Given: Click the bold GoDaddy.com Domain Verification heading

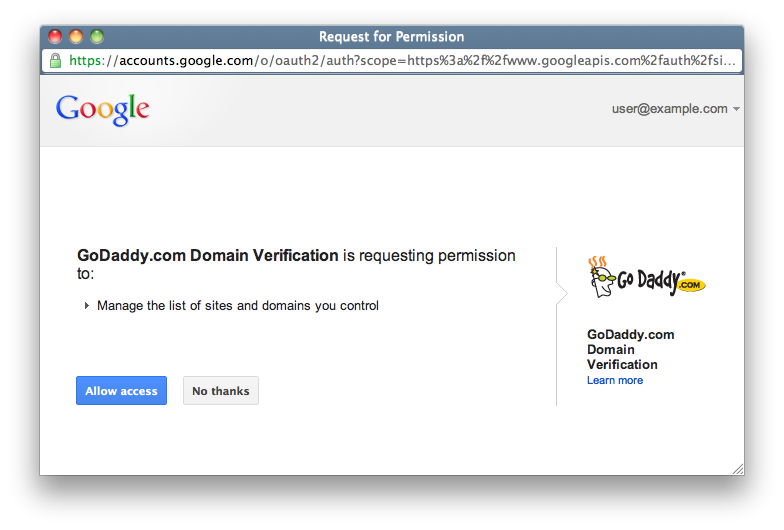Looking at the screenshot, I should click(207, 256).
